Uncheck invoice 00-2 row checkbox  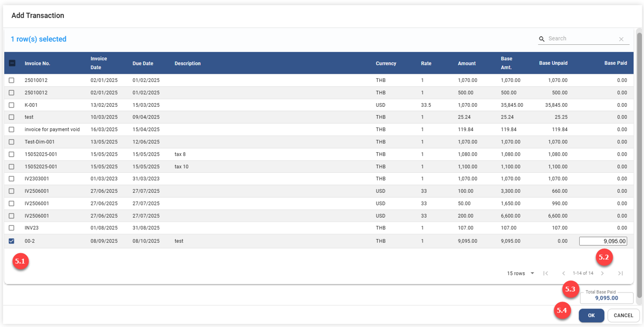point(12,241)
